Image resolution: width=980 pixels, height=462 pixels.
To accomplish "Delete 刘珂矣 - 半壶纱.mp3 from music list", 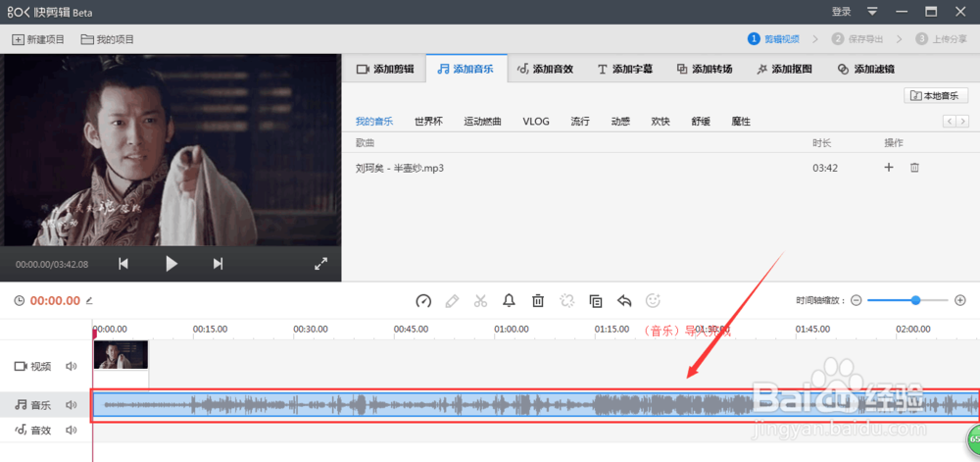I will click(914, 168).
